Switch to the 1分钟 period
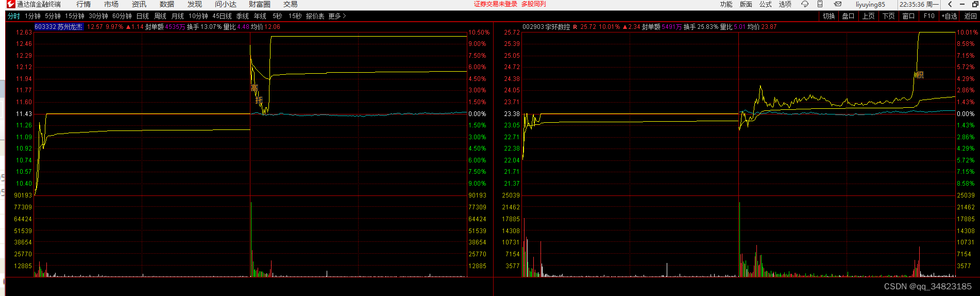Screen dimensions: 980x296 click(x=32, y=16)
